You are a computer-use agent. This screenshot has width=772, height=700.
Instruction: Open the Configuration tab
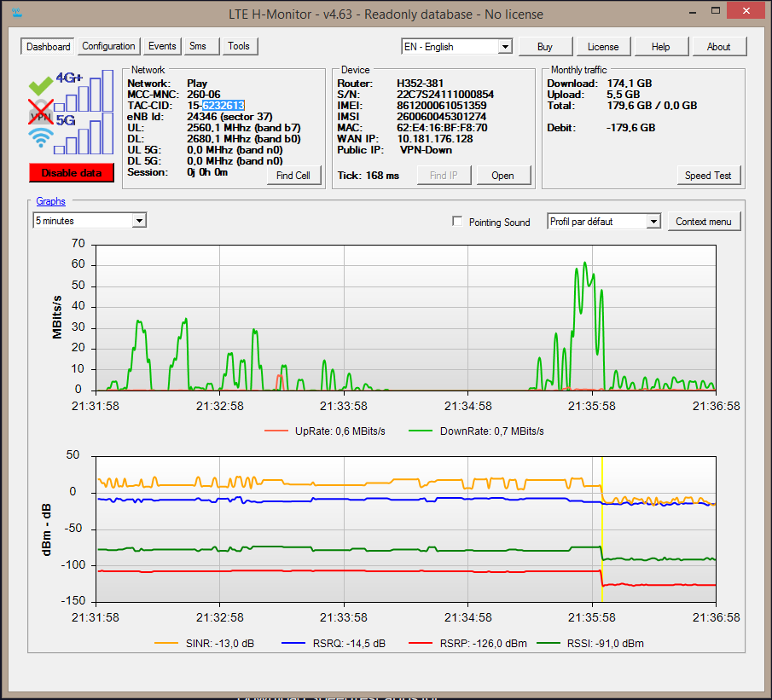(108, 46)
